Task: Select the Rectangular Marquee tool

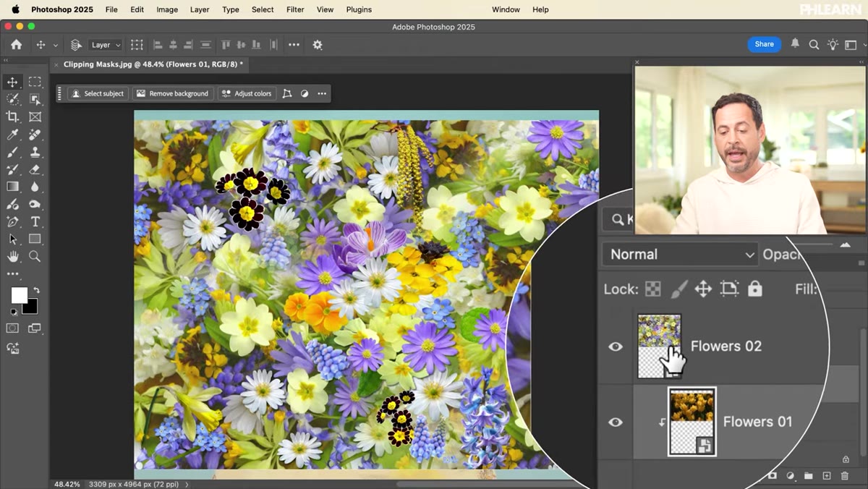Action: [35, 82]
